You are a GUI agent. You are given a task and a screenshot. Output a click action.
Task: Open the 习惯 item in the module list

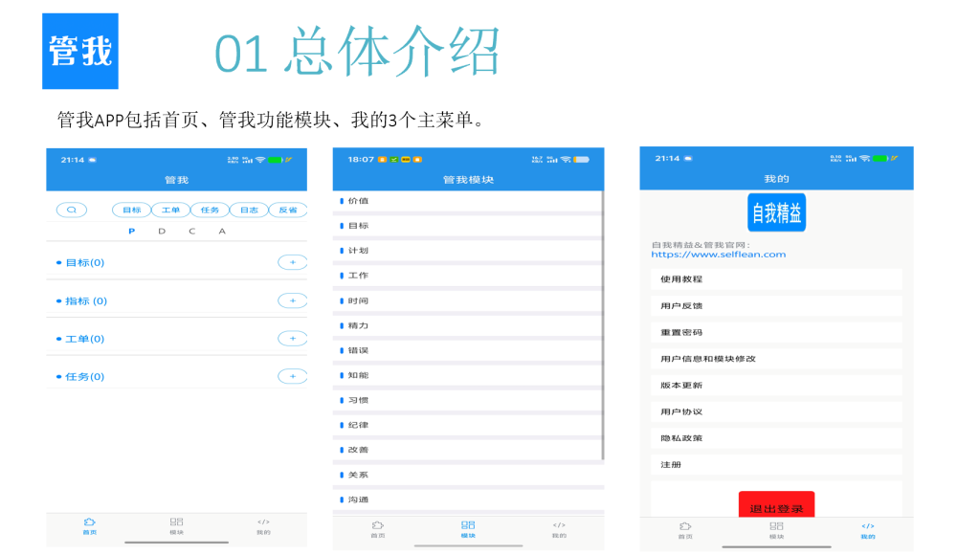coord(358,400)
